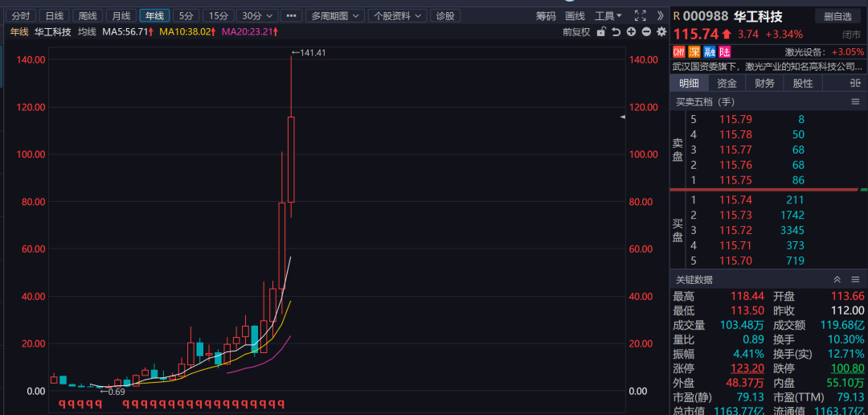
Task: Click the 删自选 button
Action: click(x=837, y=16)
